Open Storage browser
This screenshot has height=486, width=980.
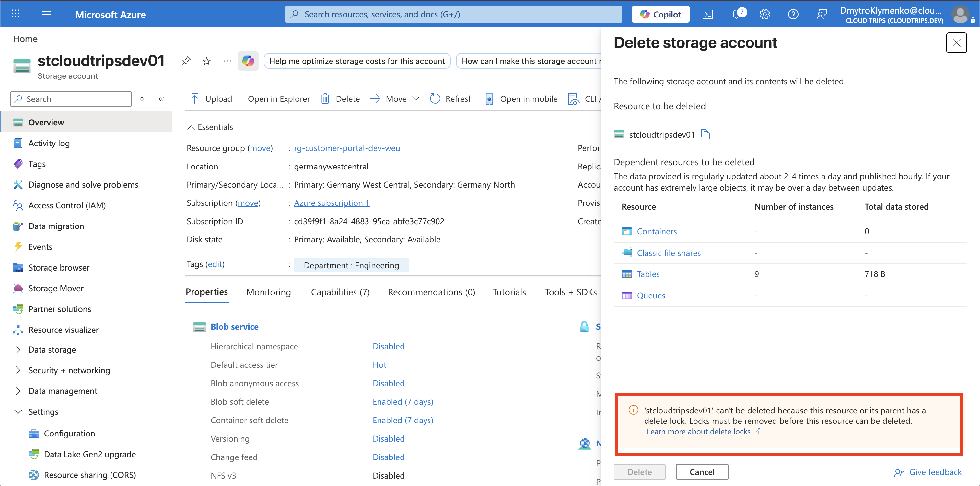59,267
